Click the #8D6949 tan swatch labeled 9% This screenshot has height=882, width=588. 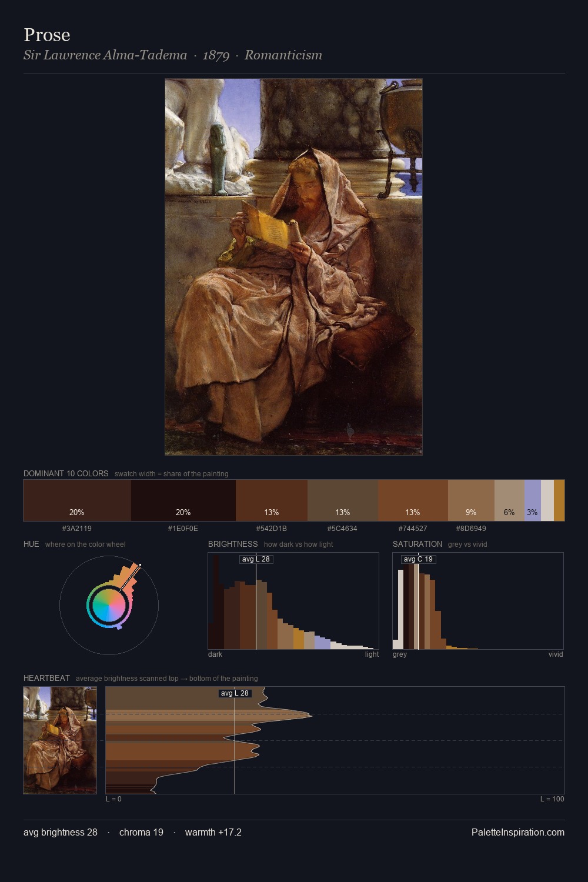[x=471, y=500]
